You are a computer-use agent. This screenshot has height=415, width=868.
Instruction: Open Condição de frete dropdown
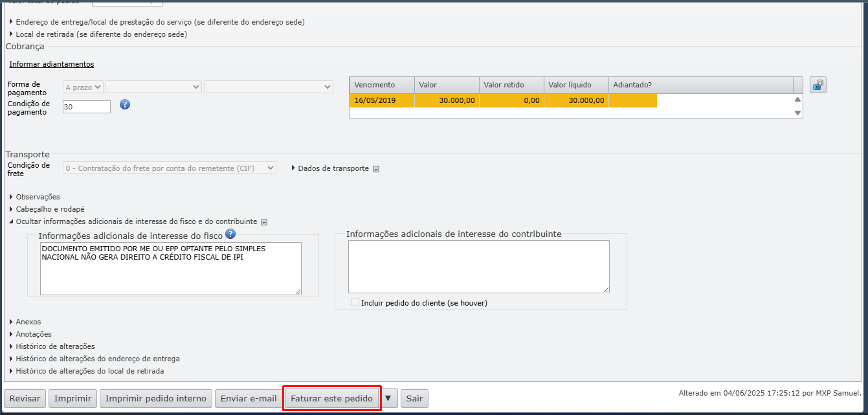pyautogui.click(x=170, y=168)
